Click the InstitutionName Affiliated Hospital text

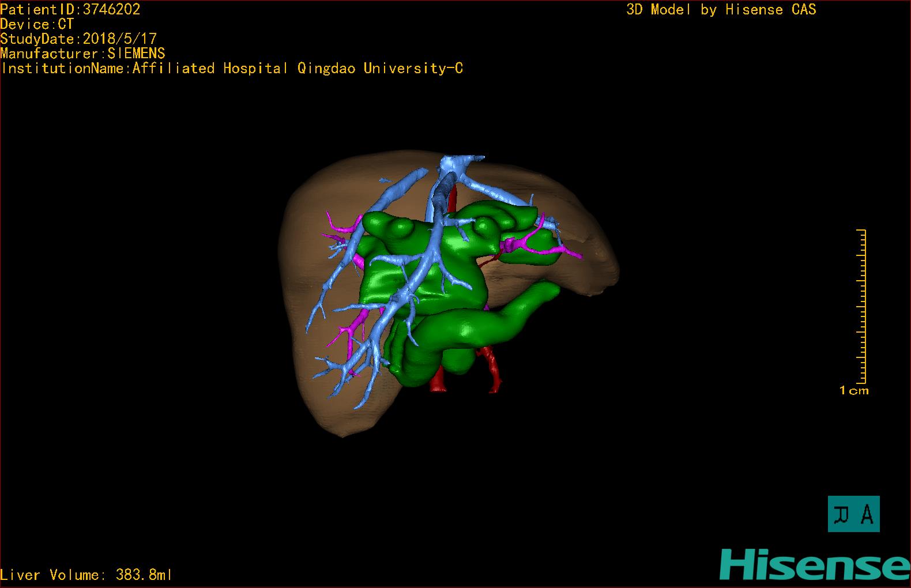click(x=232, y=69)
